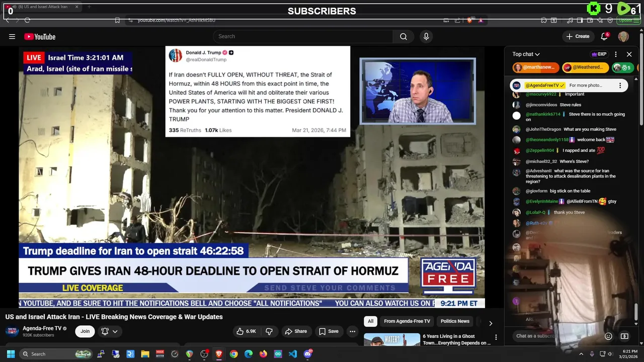Activate voice search microphone
644x362 pixels.
click(x=426, y=36)
